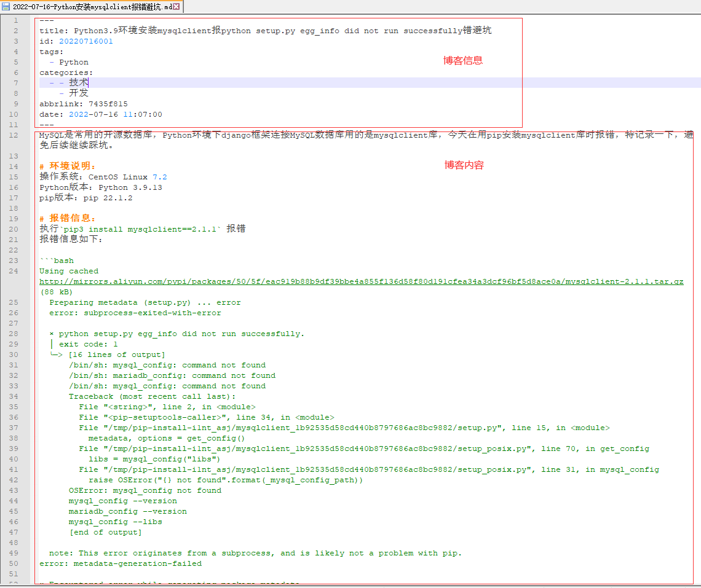Open the mirrors.aliyun.com mysqlclient tar.gz link
Image resolution: width=701 pixels, height=588 pixels.
coord(361,281)
